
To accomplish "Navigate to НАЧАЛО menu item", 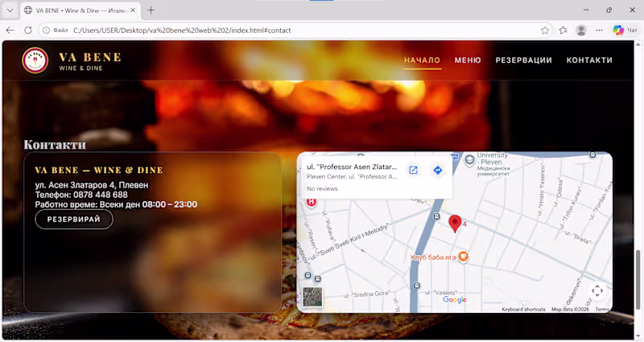I will (422, 60).
